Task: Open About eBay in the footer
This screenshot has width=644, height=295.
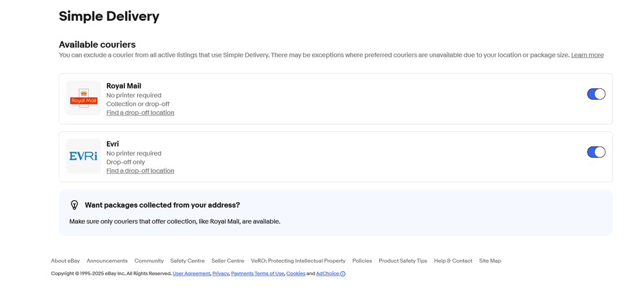Action: tap(65, 261)
